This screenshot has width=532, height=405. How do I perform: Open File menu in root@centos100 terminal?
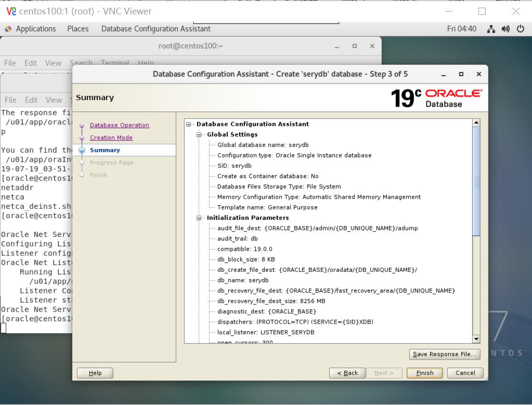[x=10, y=63]
